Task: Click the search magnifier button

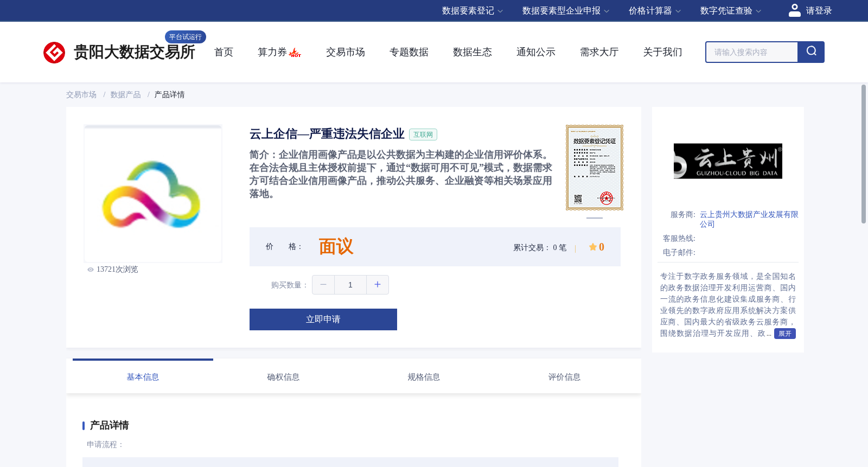Action: 811,52
